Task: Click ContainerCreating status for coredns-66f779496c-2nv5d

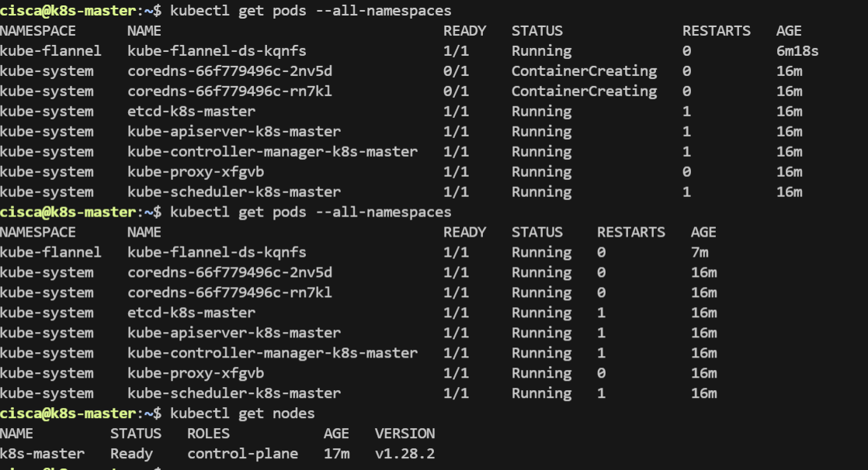Action: [x=584, y=71]
